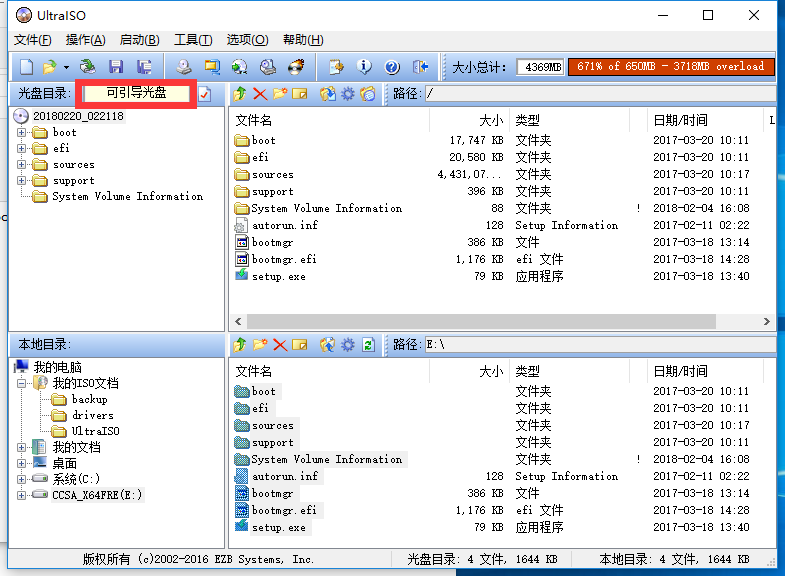The image size is (785, 576).
Task: Open the 帮助(H) menu
Action: pyautogui.click(x=303, y=40)
